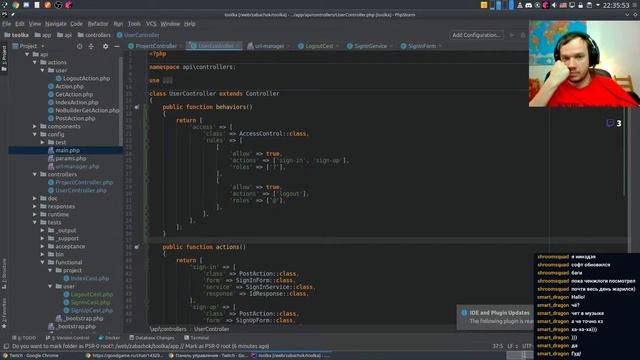Click Google Chrome icon in top panel

click(16, 5)
